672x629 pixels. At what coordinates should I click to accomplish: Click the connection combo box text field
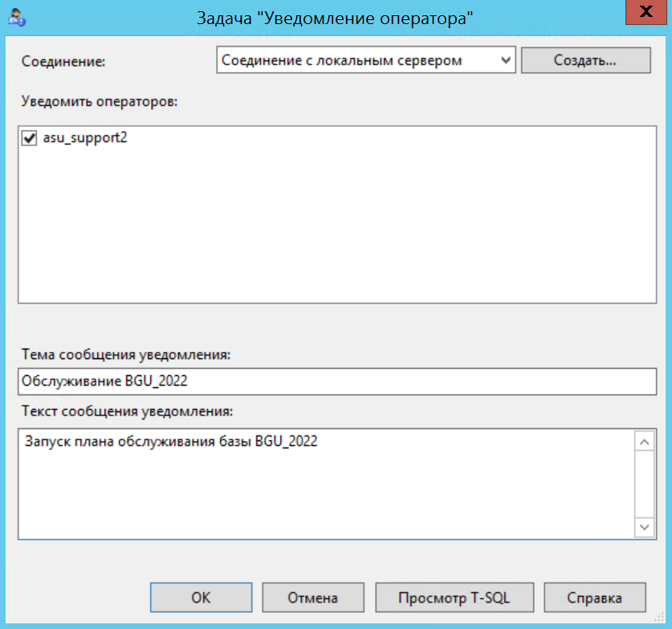(357, 60)
